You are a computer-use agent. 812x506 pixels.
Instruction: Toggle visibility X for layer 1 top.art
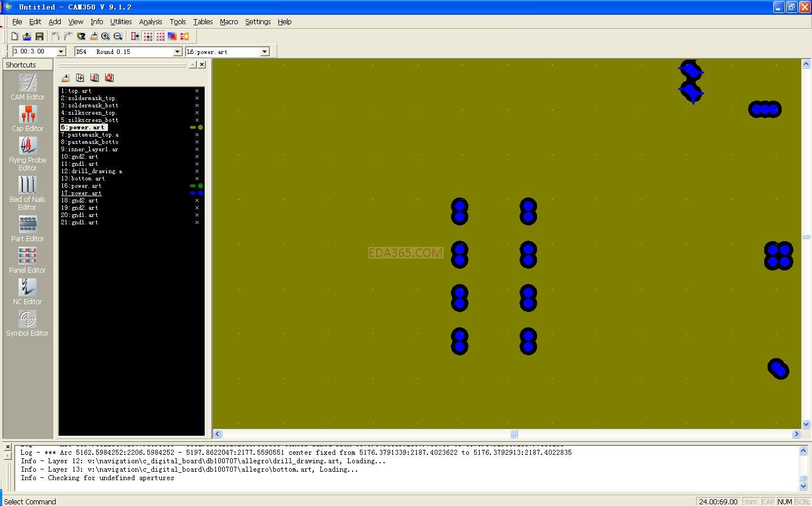pyautogui.click(x=197, y=91)
